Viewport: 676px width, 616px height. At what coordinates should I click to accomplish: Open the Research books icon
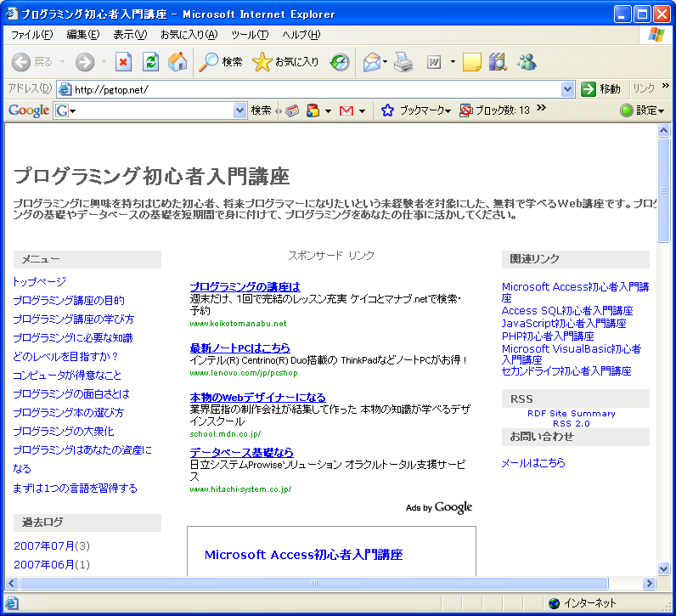498,62
